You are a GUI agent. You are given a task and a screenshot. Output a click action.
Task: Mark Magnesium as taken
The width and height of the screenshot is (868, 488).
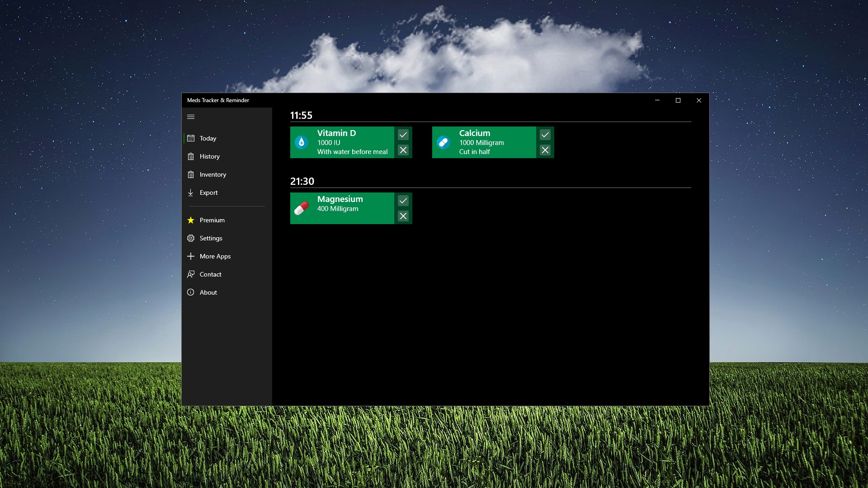coord(403,201)
